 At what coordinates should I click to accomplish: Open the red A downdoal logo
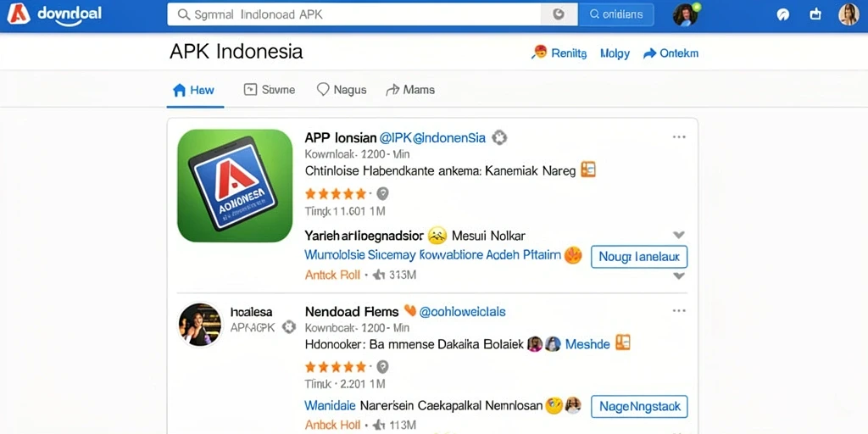tap(53, 14)
